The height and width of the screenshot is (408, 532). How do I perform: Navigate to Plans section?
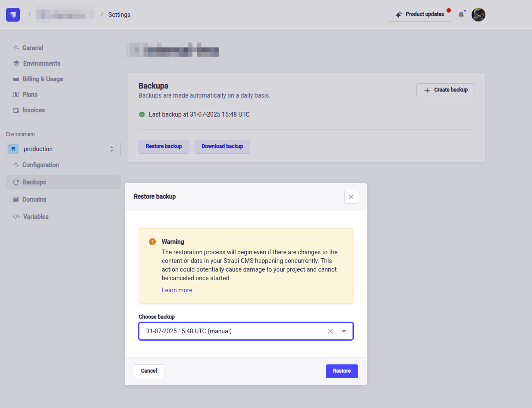30,95
